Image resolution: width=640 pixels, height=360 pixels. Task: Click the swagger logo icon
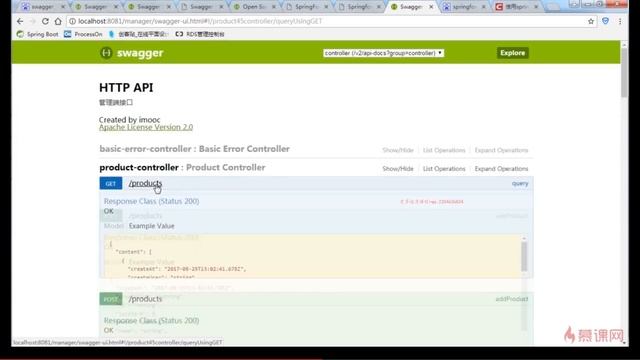(106, 53)
